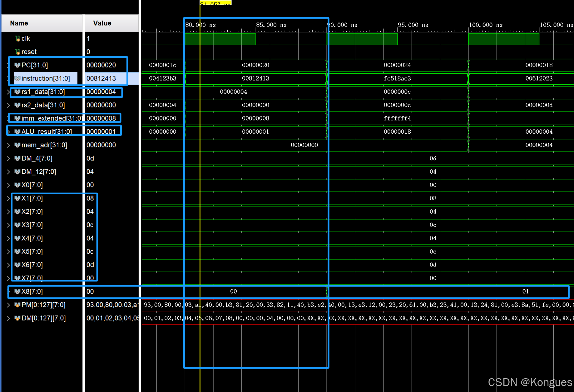Viewport: 574px width, 392px height.
Task: Click waveform value fffffff4 on imm_extended row
Action: (x=397, y=118)
